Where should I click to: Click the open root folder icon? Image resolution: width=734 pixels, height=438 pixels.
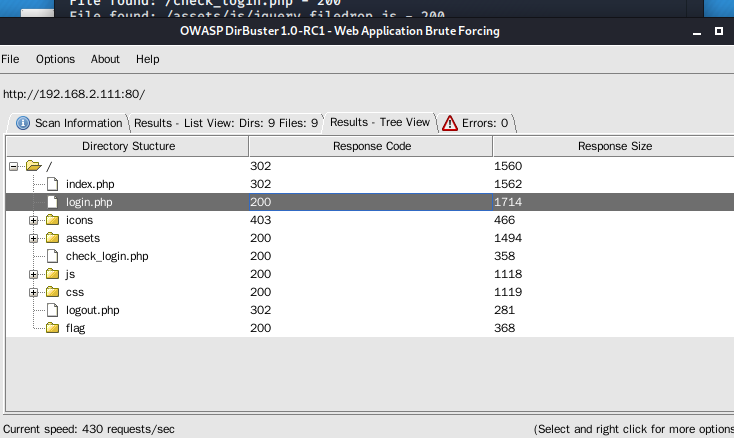pyautogui.click(x=33, y=166)
